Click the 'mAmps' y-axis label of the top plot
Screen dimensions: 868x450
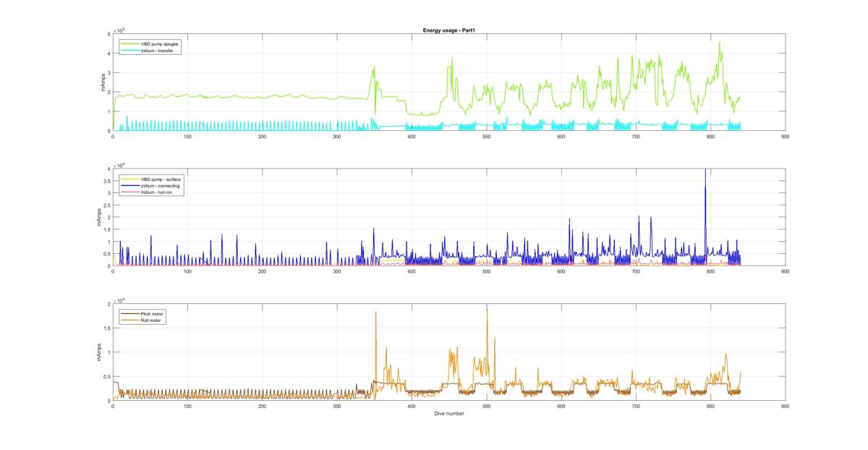104,82
